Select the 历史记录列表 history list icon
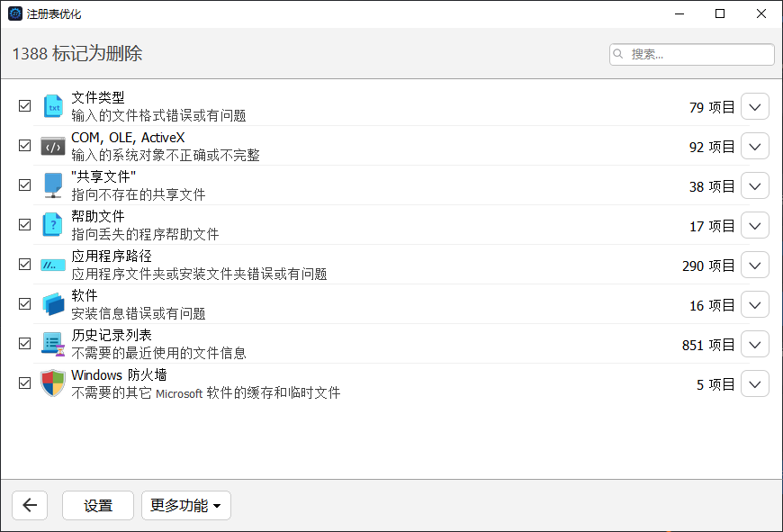This screenshot has height=532, width=783. 52,343
